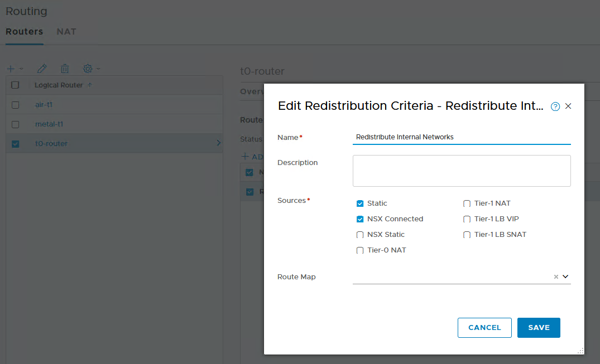The image size is (600, 364).
Task: Expand the t0-router row chevron
Action: [218, 143]
